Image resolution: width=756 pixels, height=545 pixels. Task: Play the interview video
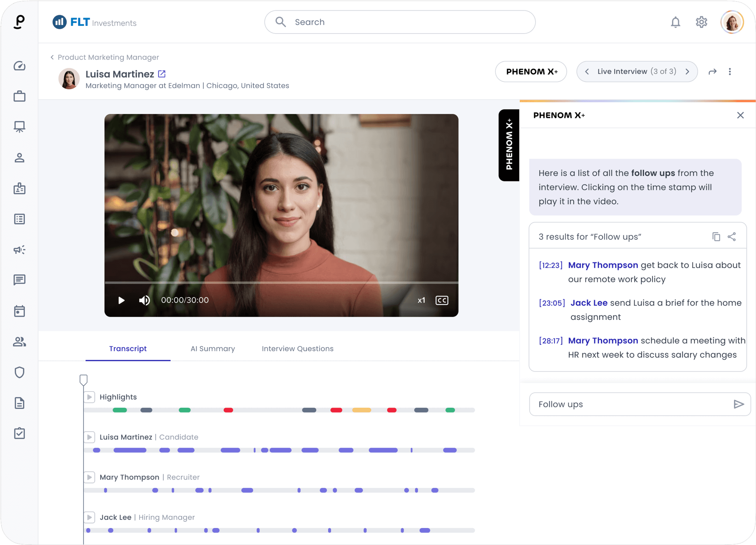click(x=121, y=300)
